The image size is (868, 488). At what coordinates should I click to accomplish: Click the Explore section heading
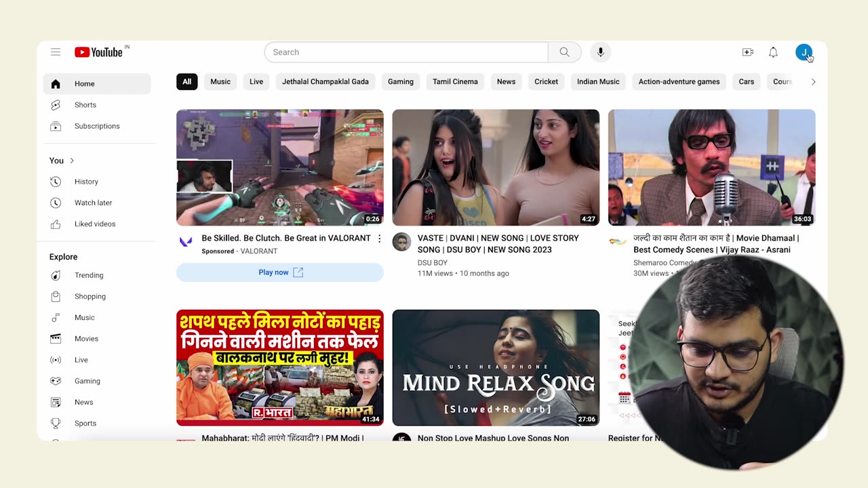[x=63, y=257]
